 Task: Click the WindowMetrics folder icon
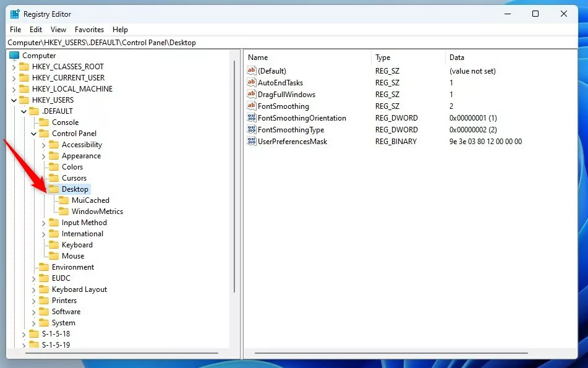point(64,212)
